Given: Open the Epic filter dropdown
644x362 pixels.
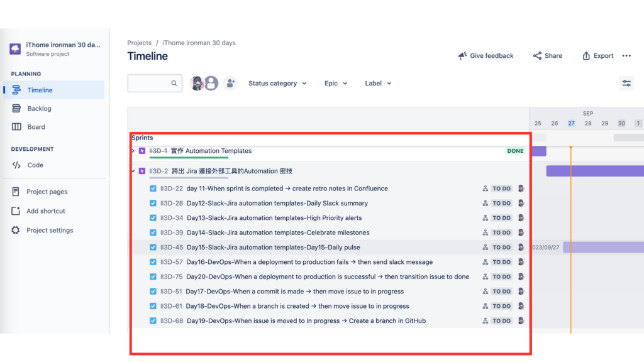Looking at the screenshot, I should [x=336, y=84].
